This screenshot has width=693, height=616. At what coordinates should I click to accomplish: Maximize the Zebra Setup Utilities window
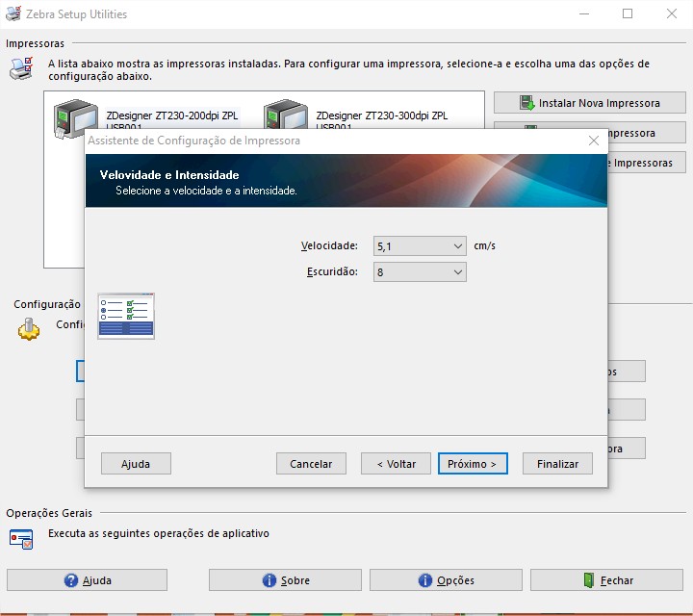click(628, 13)
